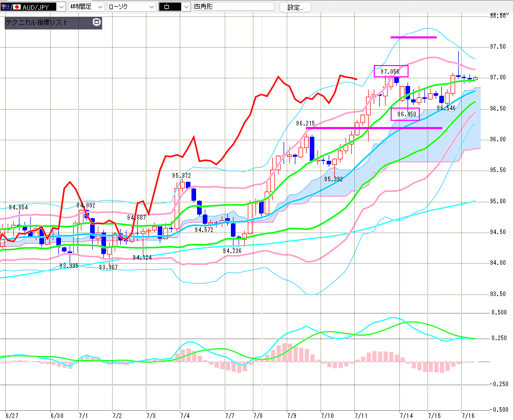513x420 pixels.
Task: Click the 97.50 price axis value
Action: tap(498, 47)
